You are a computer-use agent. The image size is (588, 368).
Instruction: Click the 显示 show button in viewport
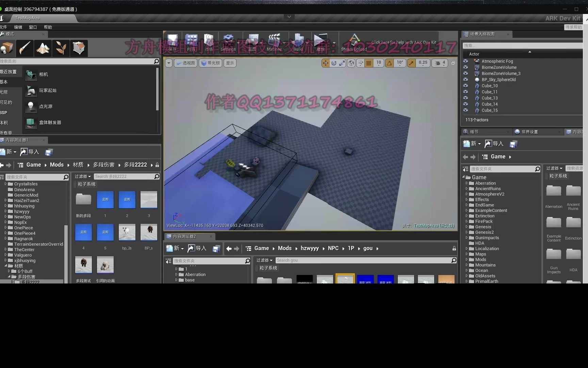coord(230,63)
